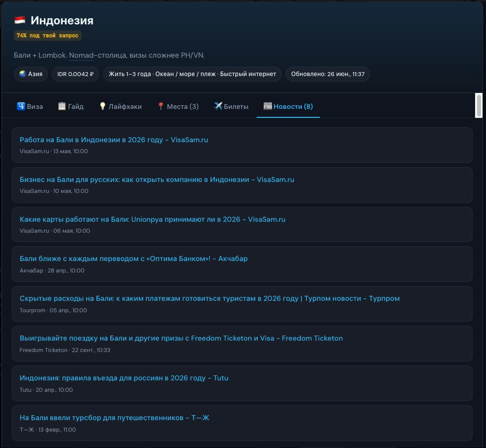The image size is (486, 448).
Task: Click the pin icon of Места tab
Action: click(161, 106)
